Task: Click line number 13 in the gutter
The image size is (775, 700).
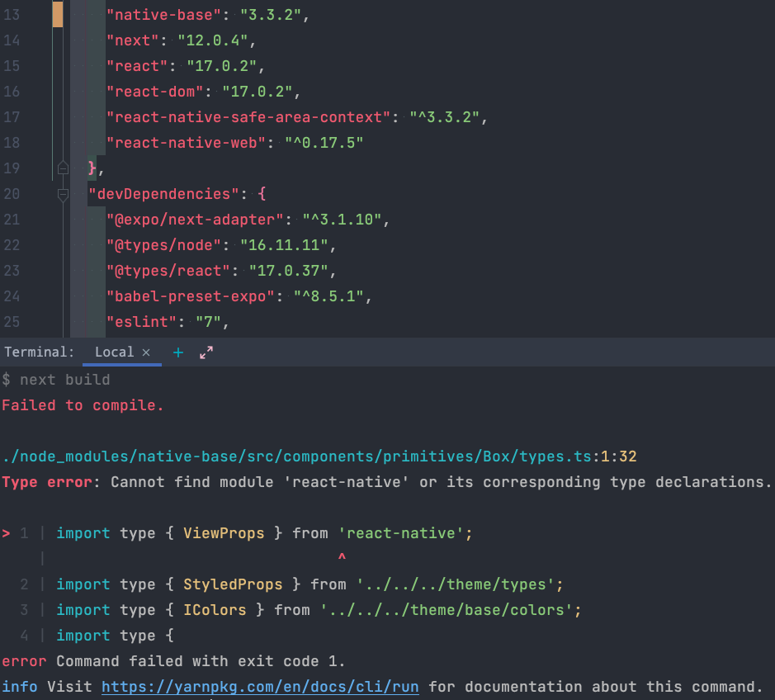Action: click(x=12, y=15)
